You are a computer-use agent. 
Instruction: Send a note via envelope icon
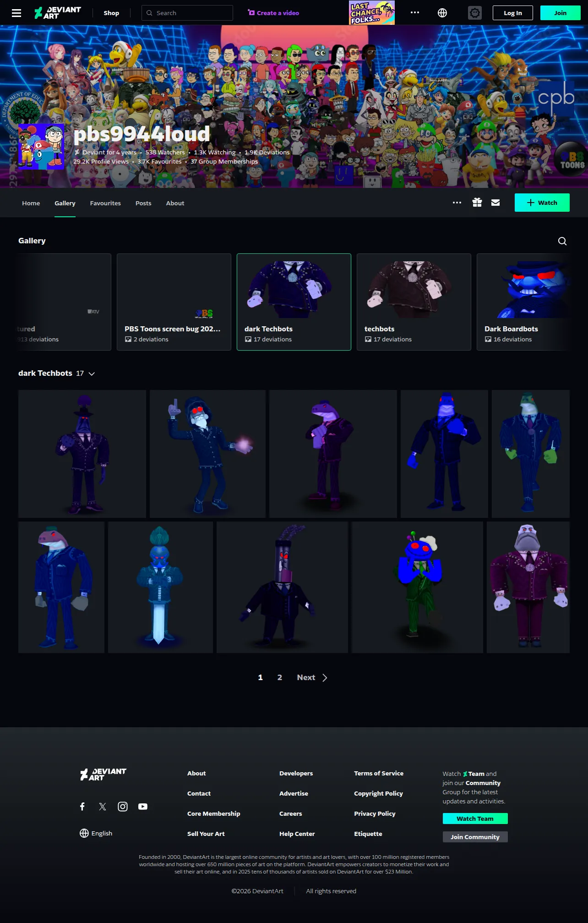pyautogui.click(x=495, y=203)
